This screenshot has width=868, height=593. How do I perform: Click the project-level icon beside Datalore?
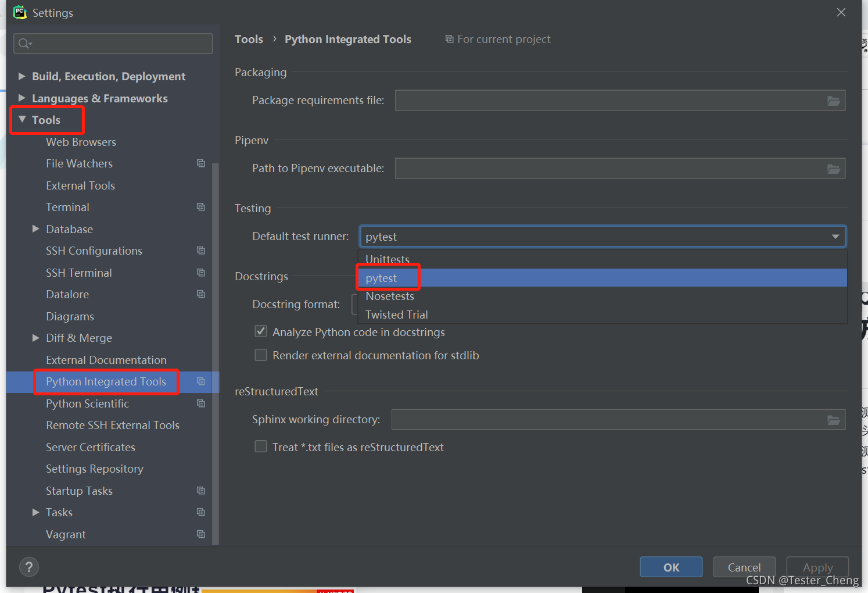[201, 294]
